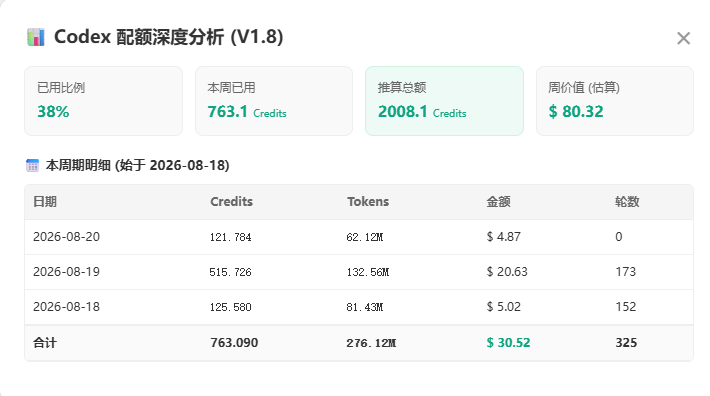The width and height of the screenshot is (710, 396).
Task: Select the 2026-08-19 date cell
Action: point(67,272)
